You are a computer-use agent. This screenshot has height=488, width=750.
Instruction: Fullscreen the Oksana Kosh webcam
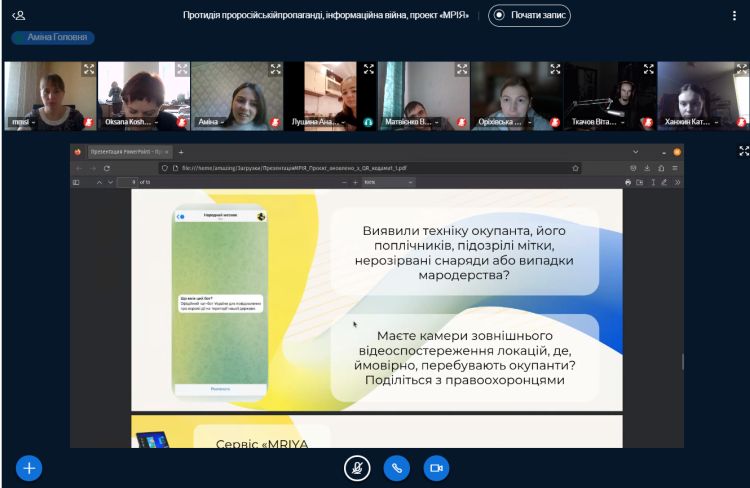pyautogui.click(x=182, y=69)
